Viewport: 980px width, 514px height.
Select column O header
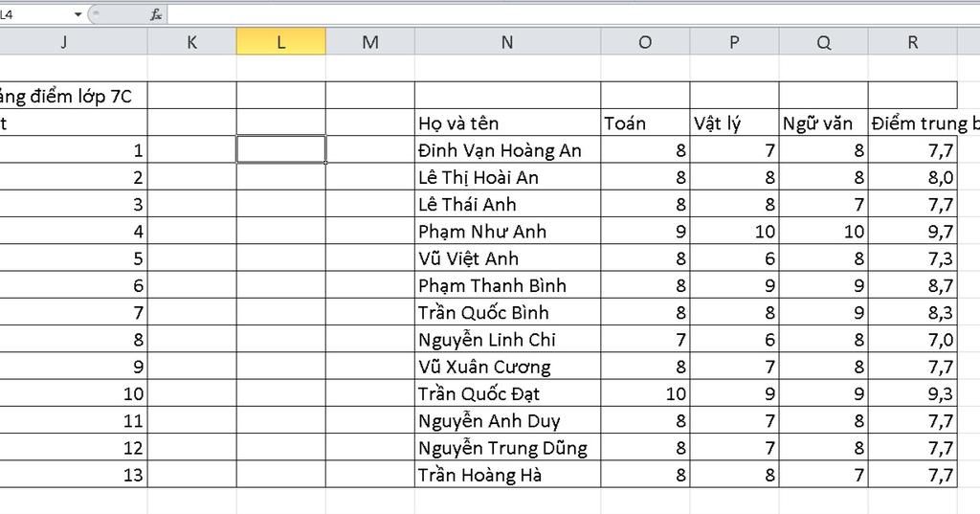click(645, 42)
